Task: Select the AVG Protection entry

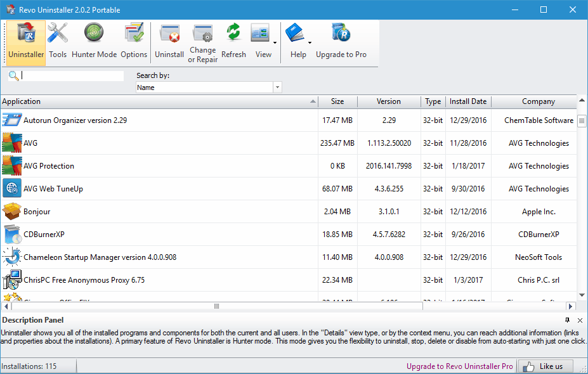Action: tap(49, 166)
